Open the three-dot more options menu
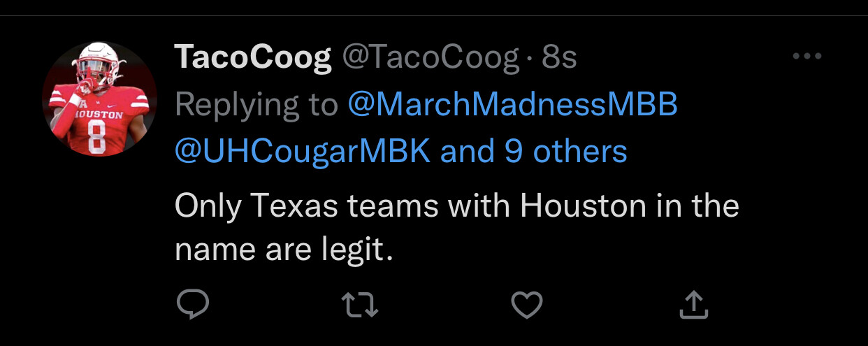This screenshot has height=346, width=868. (x=807, y=57)
